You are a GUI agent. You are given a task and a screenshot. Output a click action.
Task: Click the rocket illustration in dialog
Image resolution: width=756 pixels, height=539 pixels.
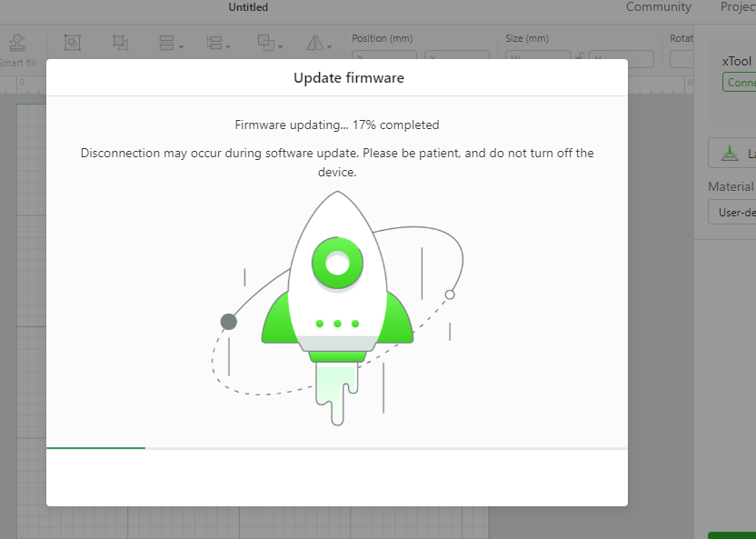pos(337,308)
